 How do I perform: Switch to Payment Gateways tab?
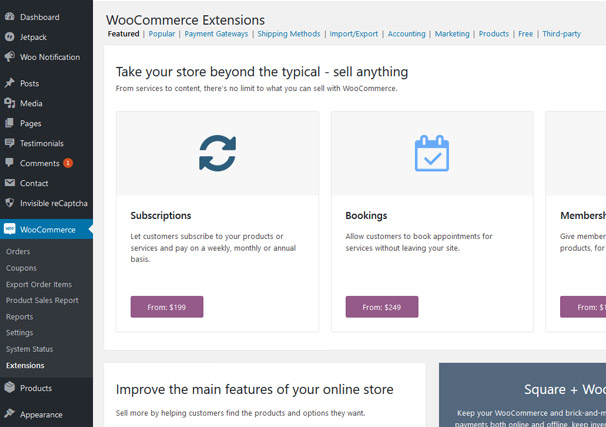point(216,34)
